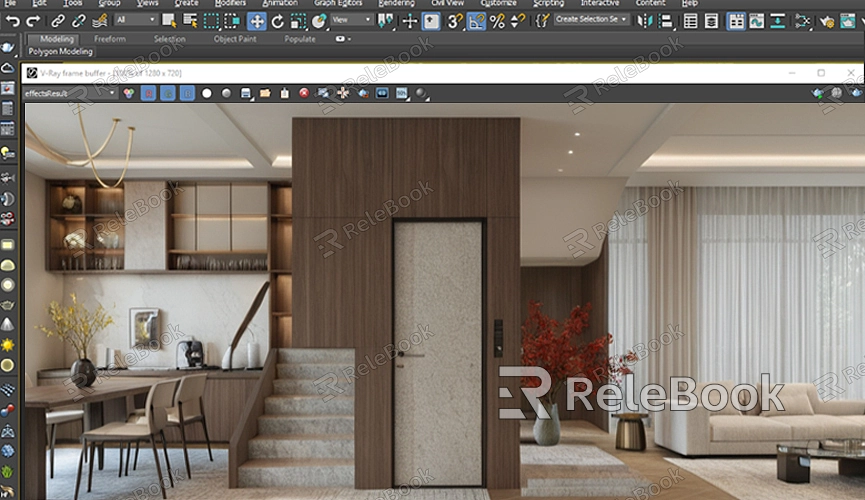Toggle blue channel in V-Ray frame buffer
865x500 pixels.
[x=188, y=93]
